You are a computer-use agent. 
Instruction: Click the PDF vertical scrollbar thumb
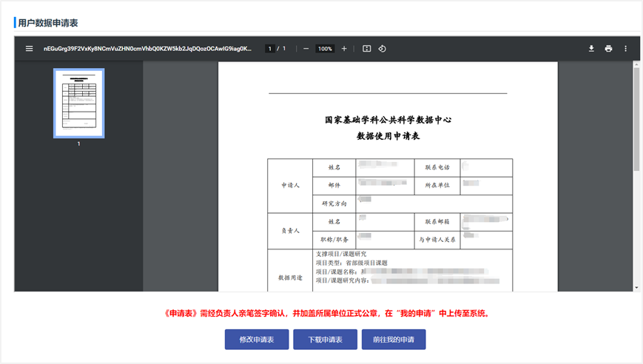coord(636,118)
